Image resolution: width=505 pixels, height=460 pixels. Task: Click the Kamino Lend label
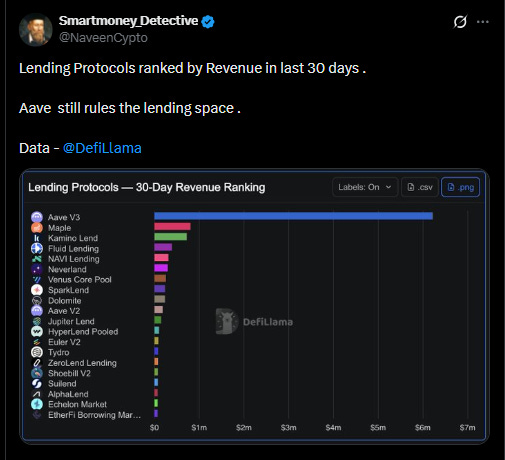tap(73, 238)
